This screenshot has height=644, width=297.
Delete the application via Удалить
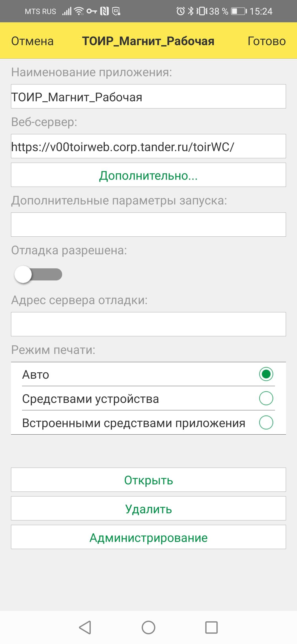point(148,508)
